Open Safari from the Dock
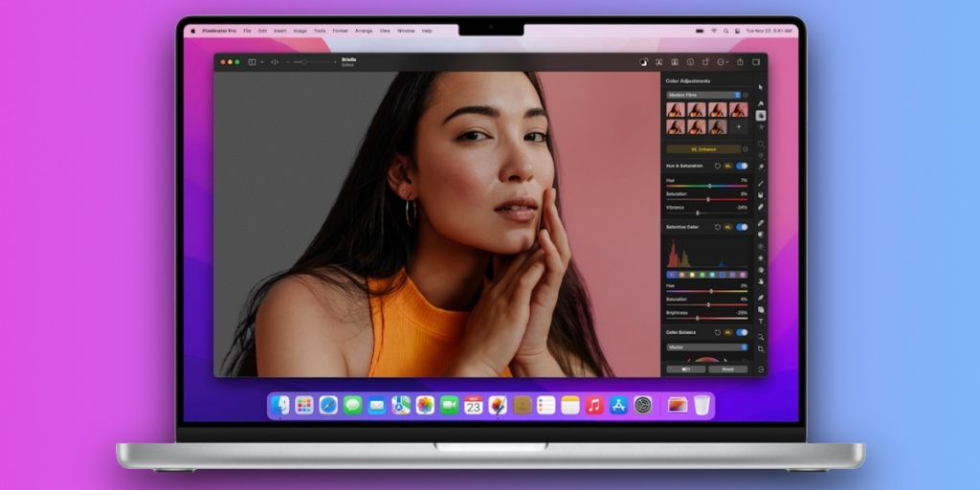Screen dimensions: 980x490 coord(328,405)
